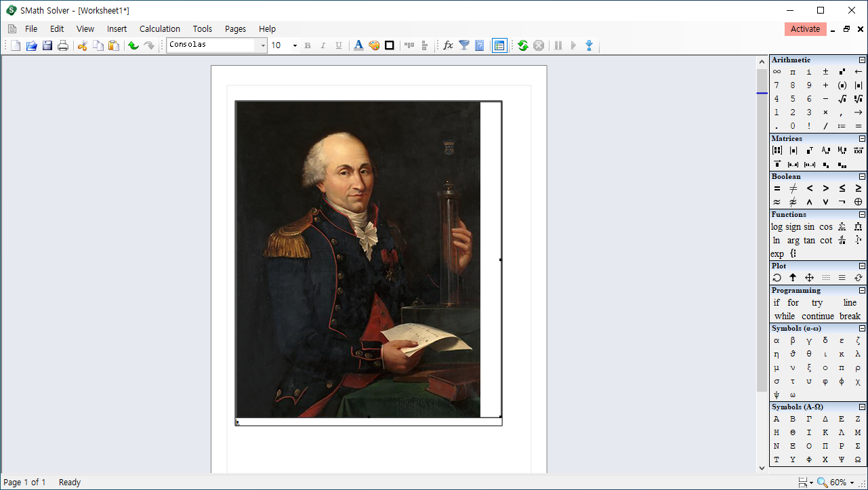This screenshot has width=868, height=490.
Task: Insert the infinity symbol
Action: pyautogui.click(x=777, y=72)
